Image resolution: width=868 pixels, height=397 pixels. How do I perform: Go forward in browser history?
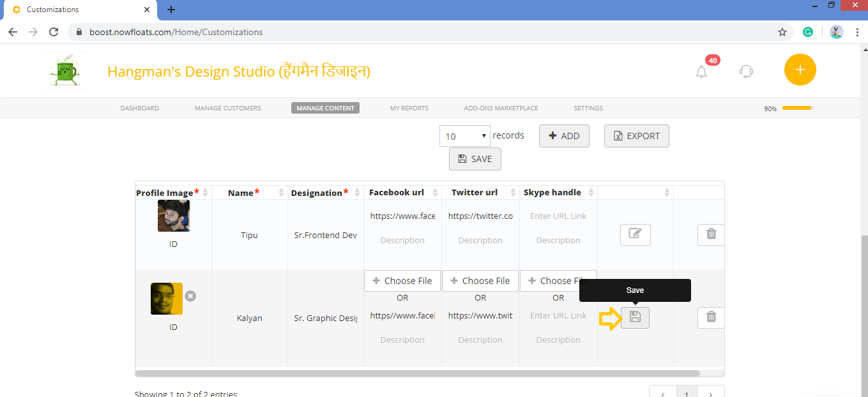(33, 32)
